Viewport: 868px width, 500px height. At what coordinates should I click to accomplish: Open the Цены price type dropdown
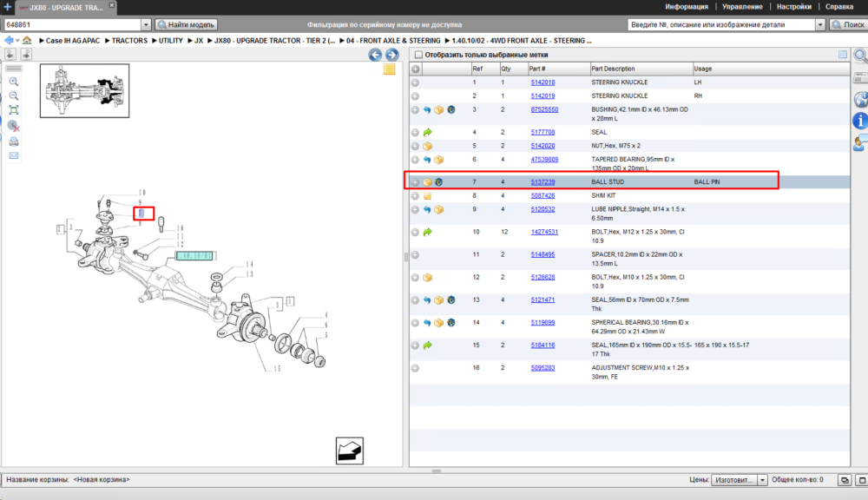[762, 480]
